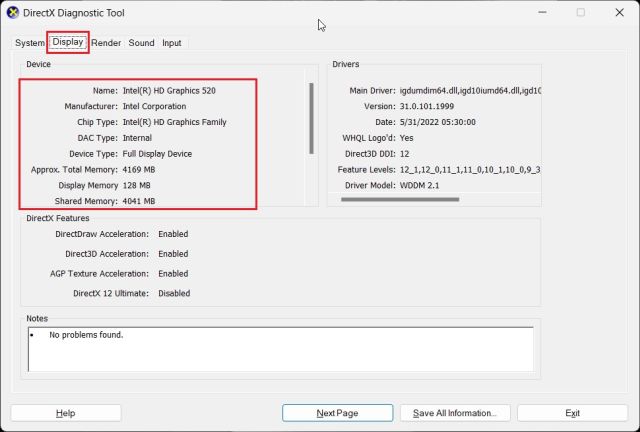Click the 'DirectX 12 Ultimate:' label

click(111, 293)
